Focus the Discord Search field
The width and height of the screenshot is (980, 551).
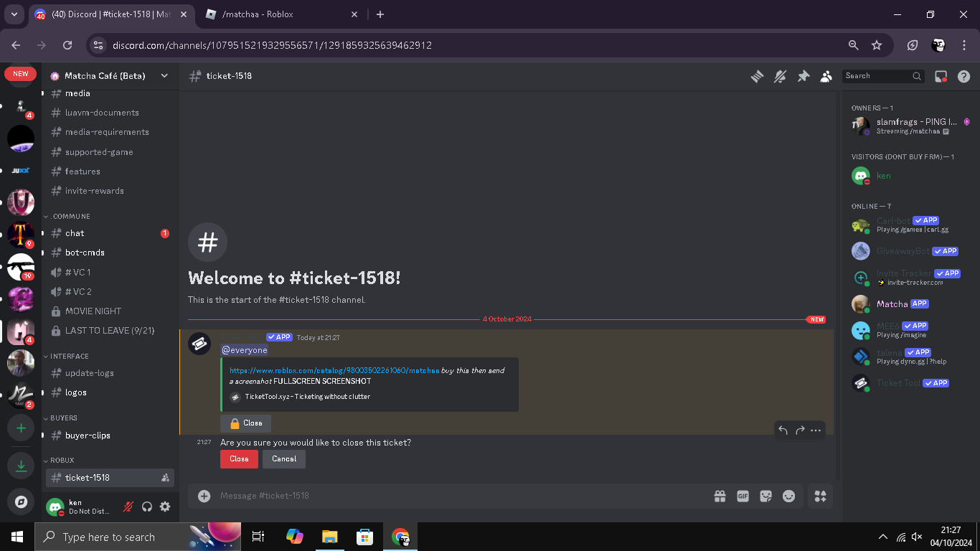point(883,76)
